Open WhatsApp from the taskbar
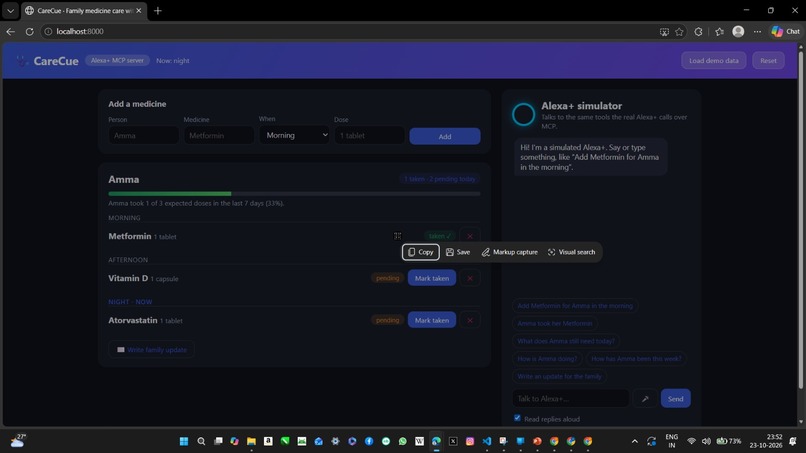The width and height of the screenshot is (806, 453). (402, 441)
